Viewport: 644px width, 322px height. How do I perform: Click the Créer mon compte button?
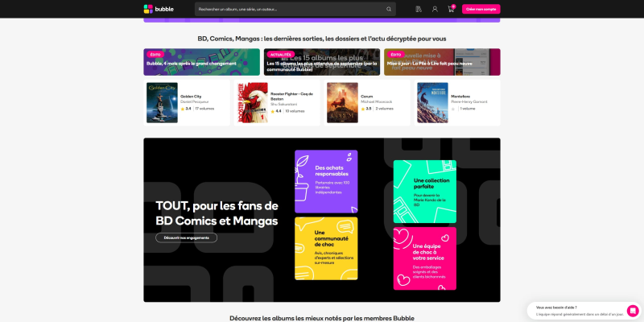[481, 9]
